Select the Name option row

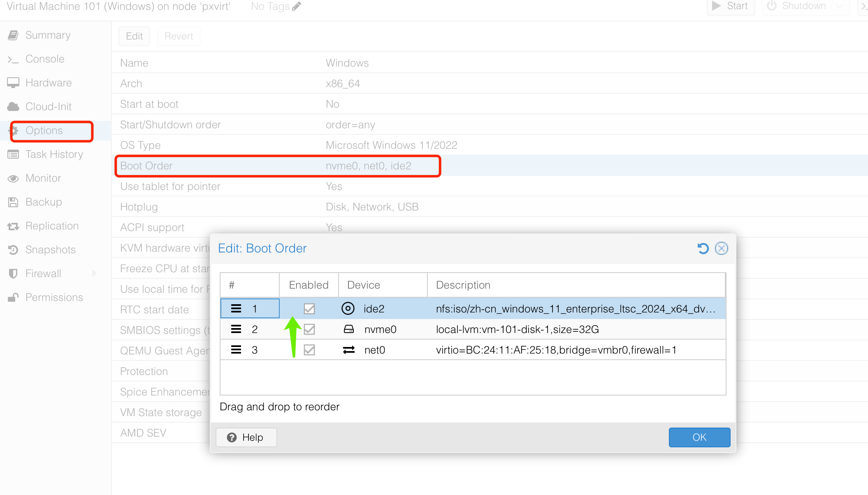click(x=490, y=63)
